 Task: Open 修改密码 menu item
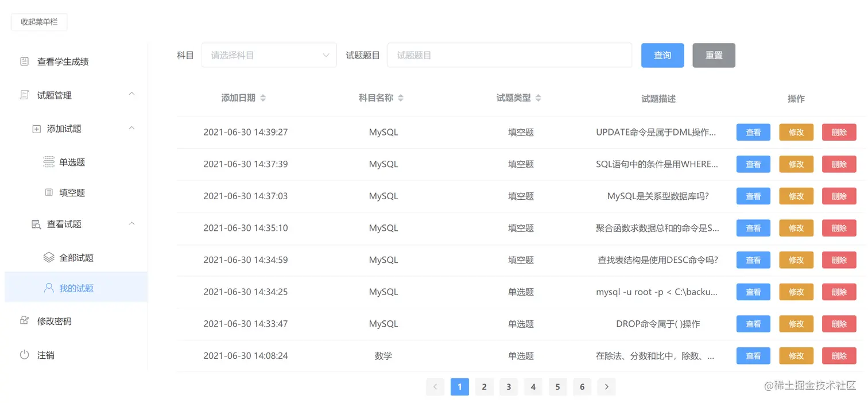pos(76,321)
